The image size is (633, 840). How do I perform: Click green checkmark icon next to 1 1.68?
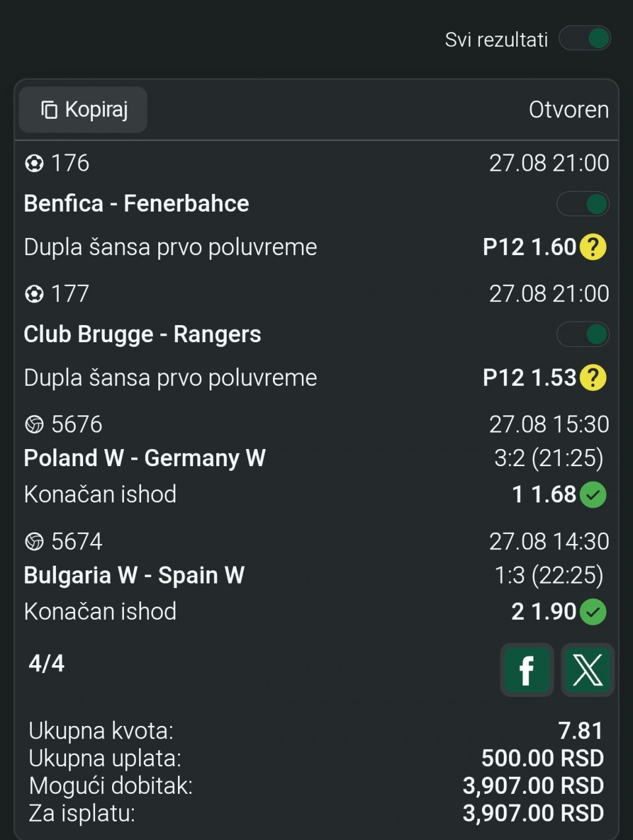[x=593, y=495]
